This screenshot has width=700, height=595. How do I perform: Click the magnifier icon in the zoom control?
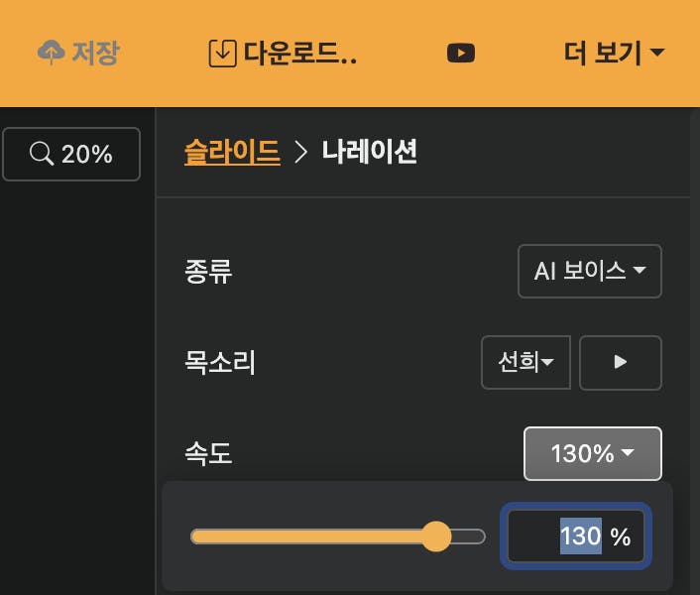42,154
